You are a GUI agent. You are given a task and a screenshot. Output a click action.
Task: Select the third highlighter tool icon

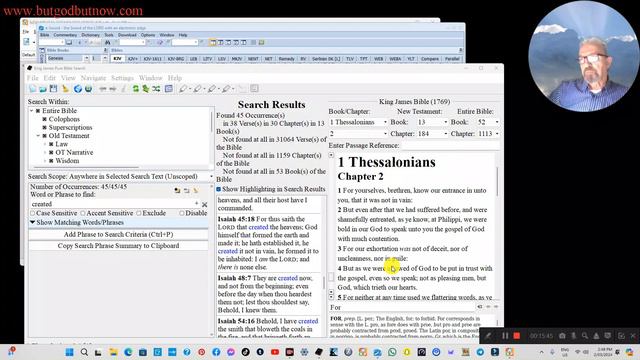(212, 89)
